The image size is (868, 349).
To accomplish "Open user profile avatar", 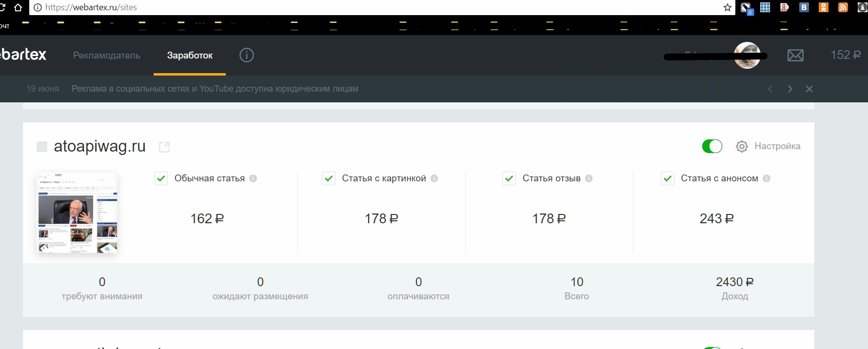I will pos(747,55).
